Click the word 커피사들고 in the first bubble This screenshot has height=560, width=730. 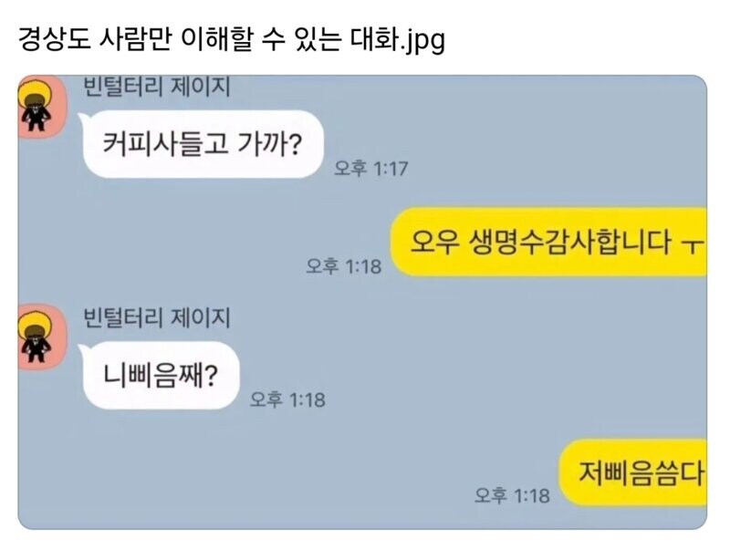[165, 144]
